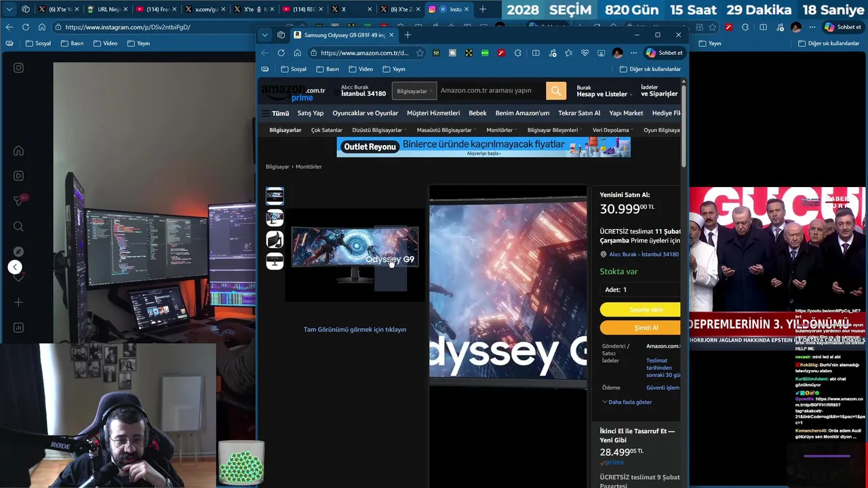
Task: Open Benim Amazon'um nav item
Action: click(x=522, y=113)
